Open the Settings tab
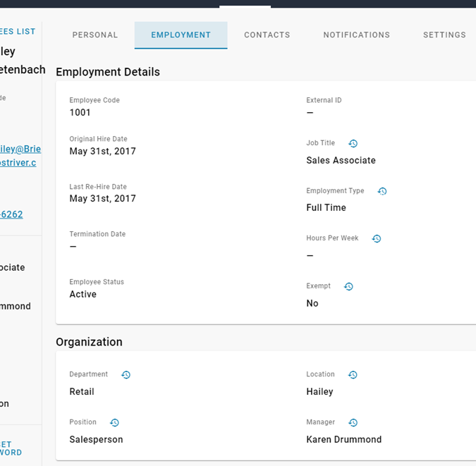 click(444, 35)
